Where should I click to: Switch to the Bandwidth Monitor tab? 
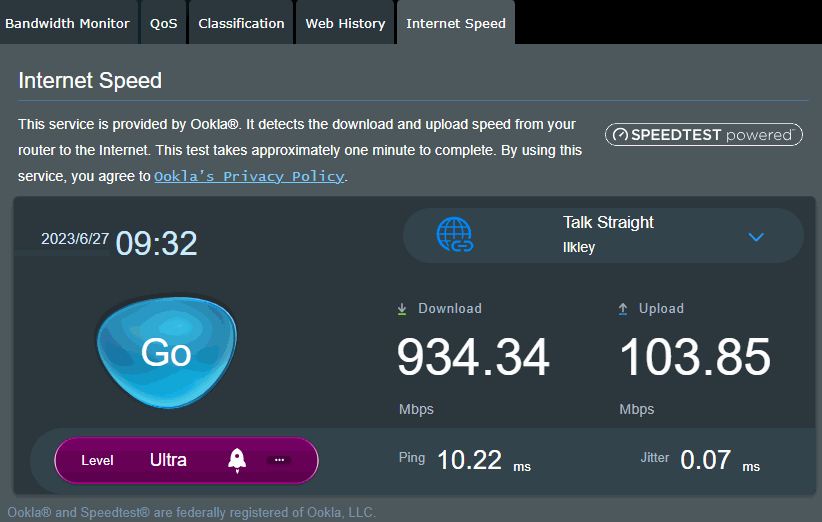tap(67, 23)
